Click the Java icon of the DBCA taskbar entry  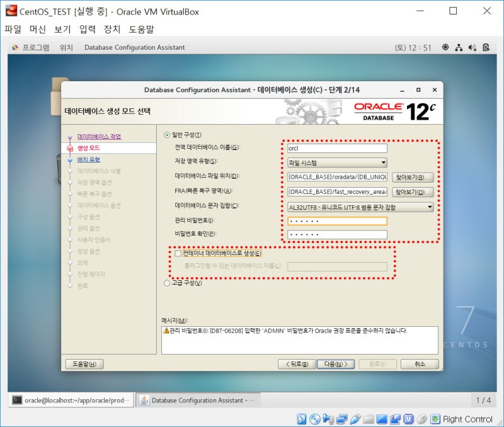[144, 400]
